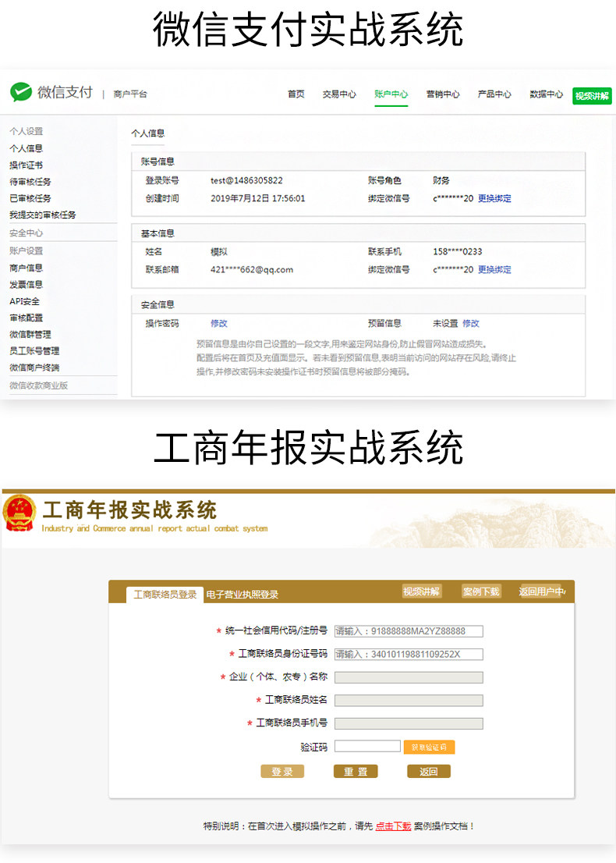Click the 案例下载 button

click(481, 591)
